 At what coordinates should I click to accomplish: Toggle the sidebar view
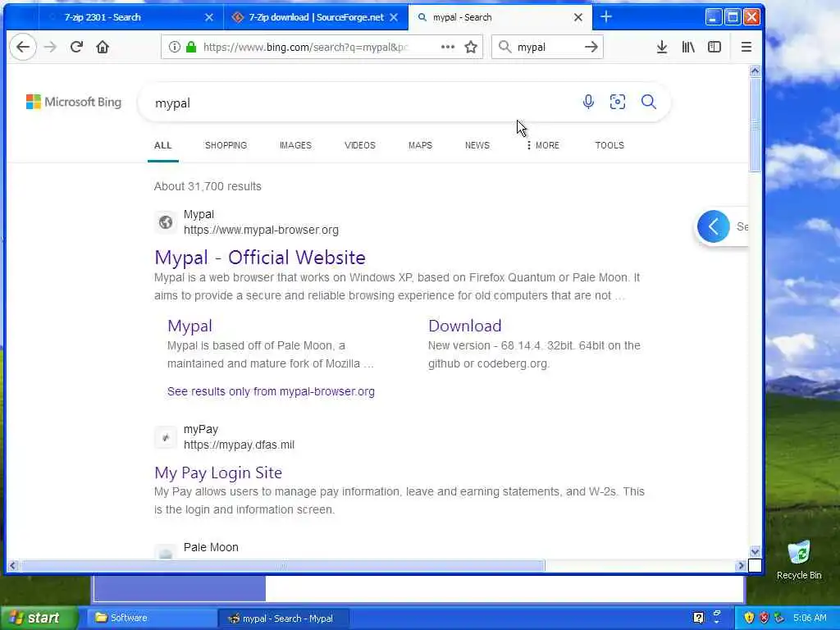point(714,47)
